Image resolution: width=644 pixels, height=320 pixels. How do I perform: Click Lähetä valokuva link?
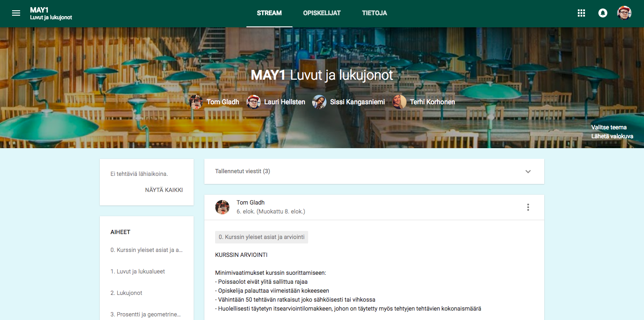(612, 136)
